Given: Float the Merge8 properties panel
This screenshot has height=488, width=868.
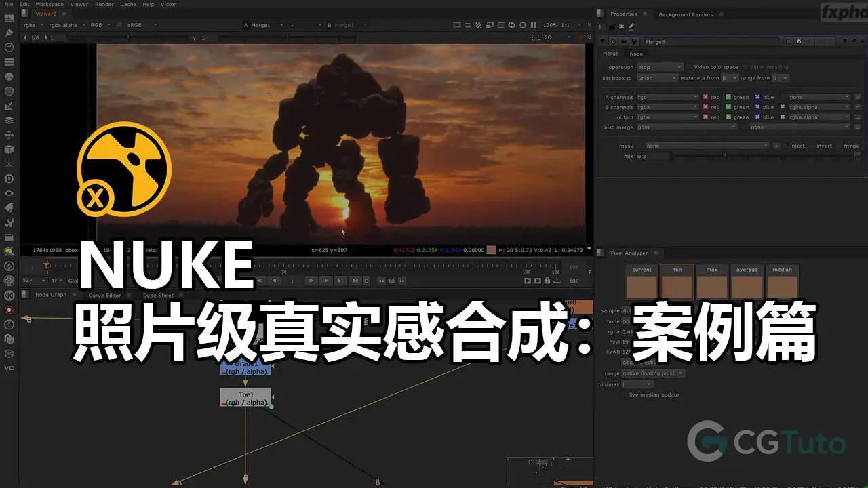Looking at the screenshot, I should click(x=853, y=42).
